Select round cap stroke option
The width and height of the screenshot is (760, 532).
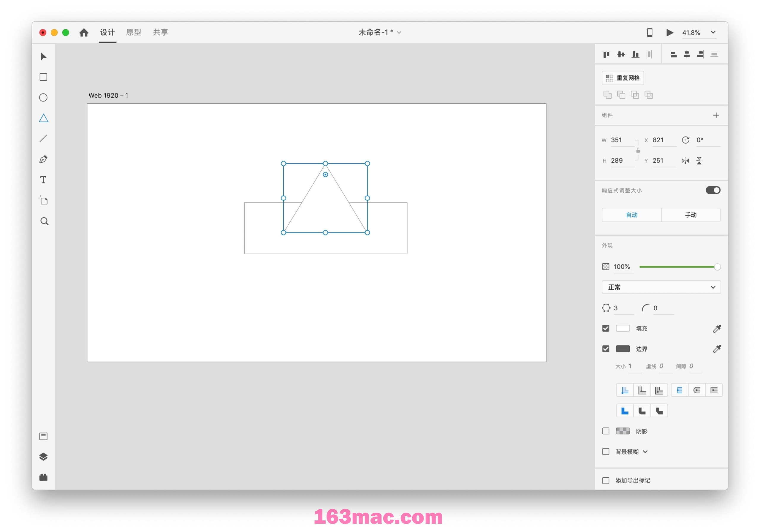click(x=697, y=390)
